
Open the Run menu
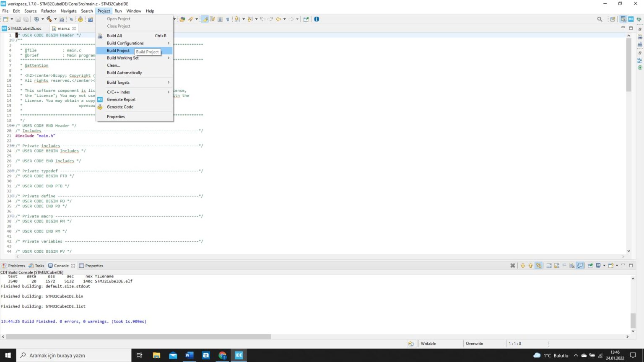pyautogui.click(x=118, y=11)
